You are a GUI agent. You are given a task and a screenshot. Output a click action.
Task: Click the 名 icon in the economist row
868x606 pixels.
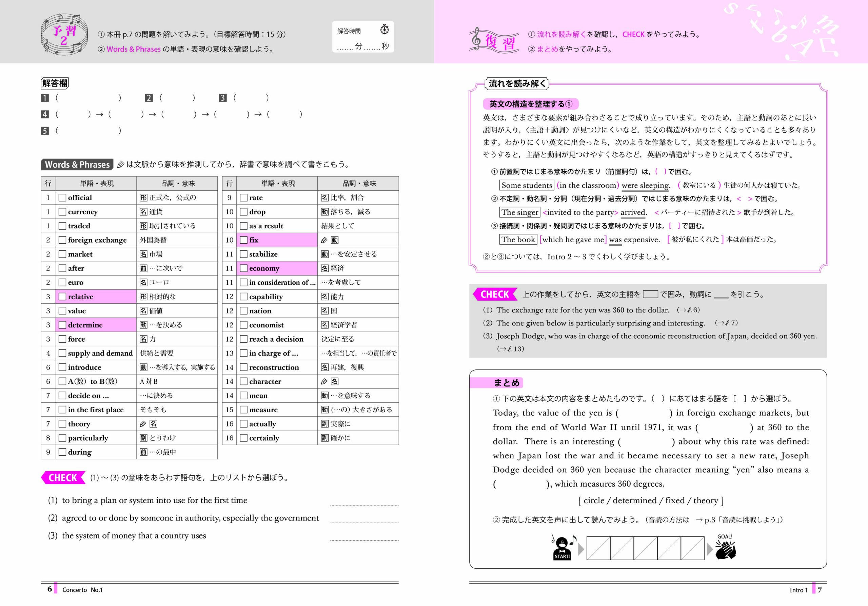(325, 325)
